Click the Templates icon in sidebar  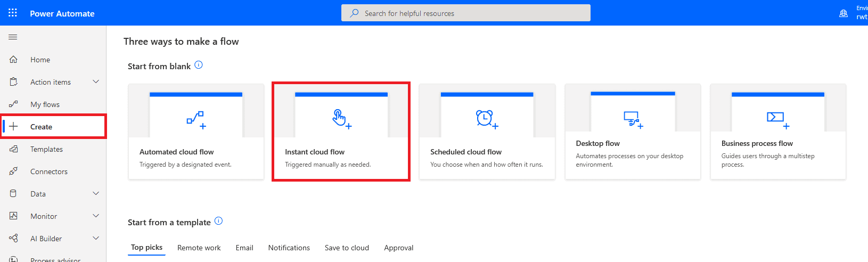point(13,149)
